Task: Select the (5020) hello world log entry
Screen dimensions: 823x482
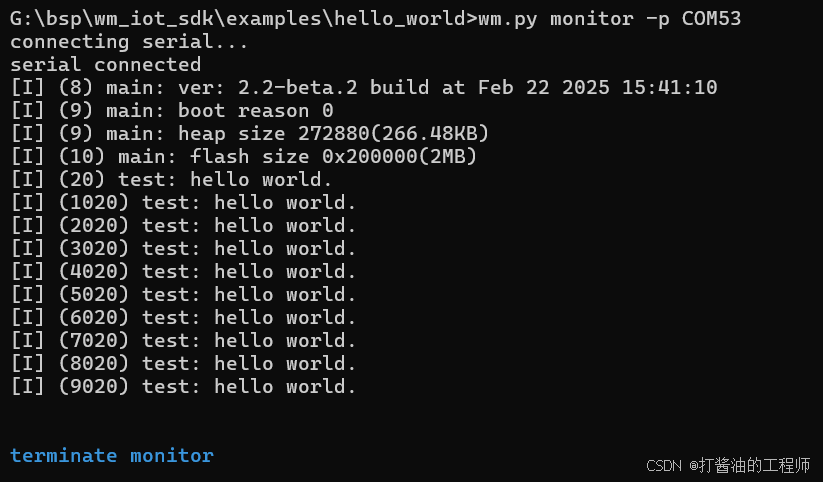Action: point(183,295)
